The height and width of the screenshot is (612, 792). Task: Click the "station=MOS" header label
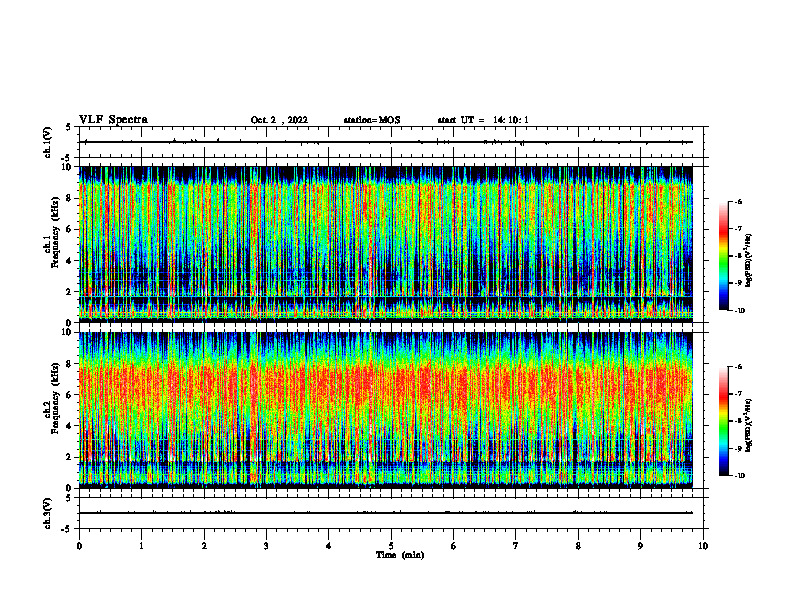click(372, 120)
